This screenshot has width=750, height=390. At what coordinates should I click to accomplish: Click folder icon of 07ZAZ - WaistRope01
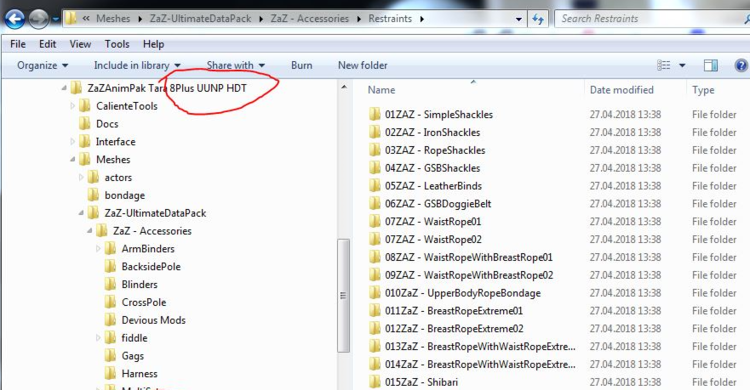click(x=375, y=221)
